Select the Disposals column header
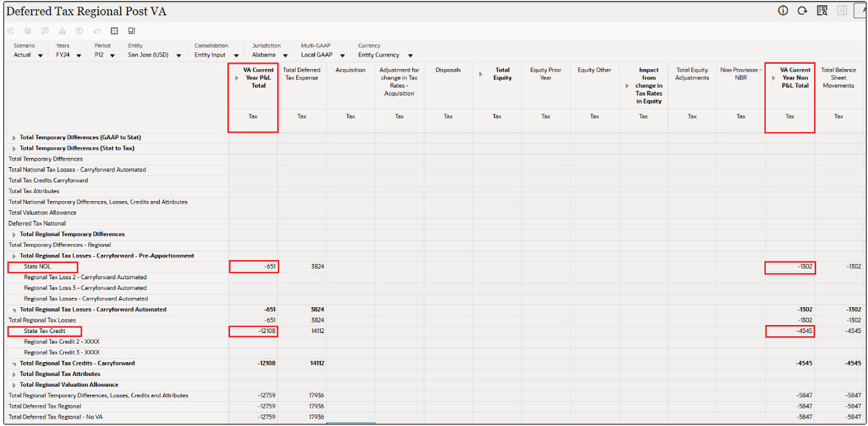868x426 pixels. coord(448,70)
